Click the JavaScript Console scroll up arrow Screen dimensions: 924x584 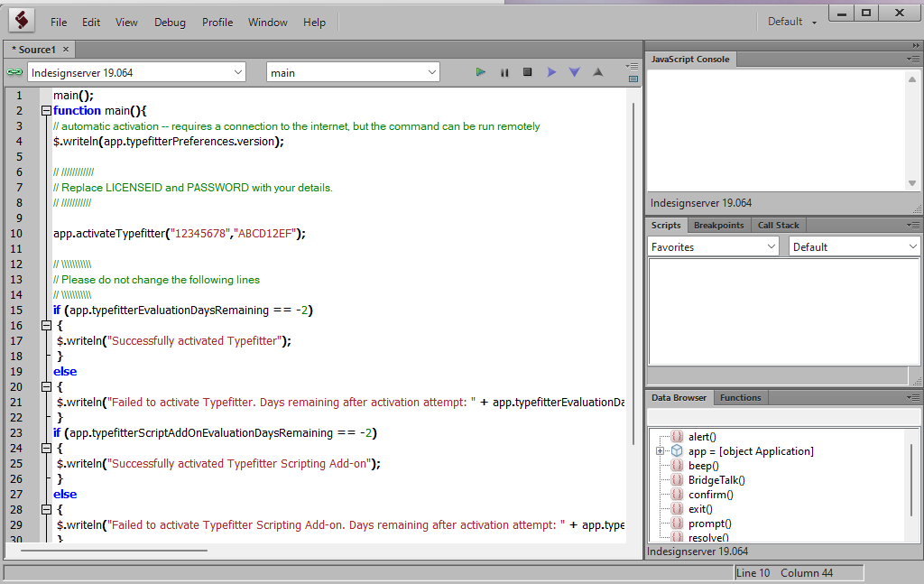coord(912,79)
